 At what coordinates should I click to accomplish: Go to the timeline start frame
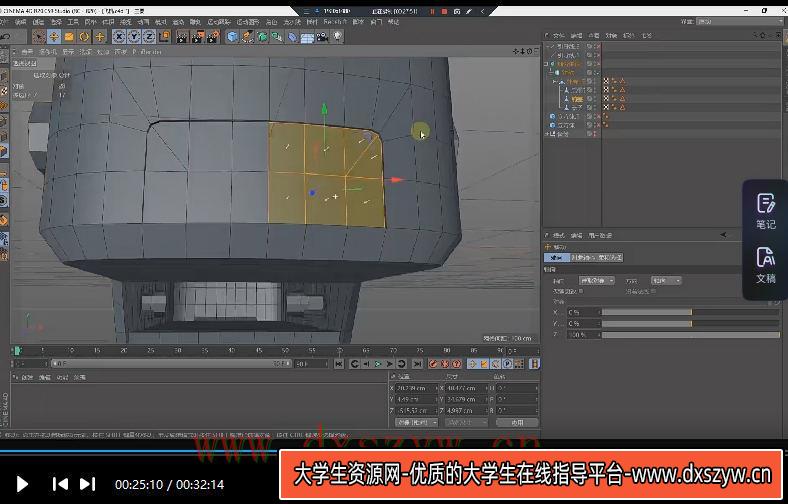coord(339,364)
